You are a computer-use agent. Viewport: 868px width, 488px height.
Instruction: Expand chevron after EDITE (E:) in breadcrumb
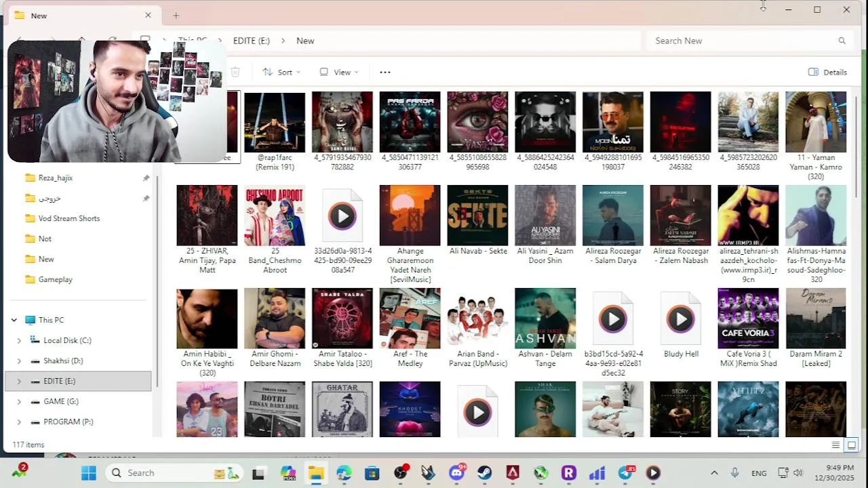[x=283, y=41]
